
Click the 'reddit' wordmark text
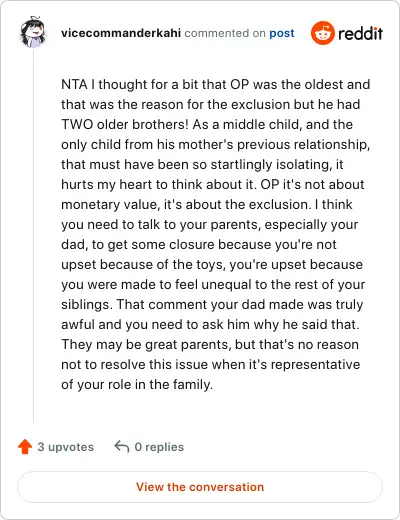pyautogui.click(x=360, y=33)
